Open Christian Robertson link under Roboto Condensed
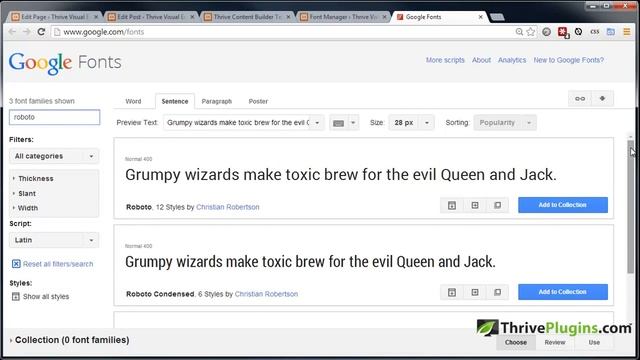Screen dimensions: 640x360 click(266, 294)
